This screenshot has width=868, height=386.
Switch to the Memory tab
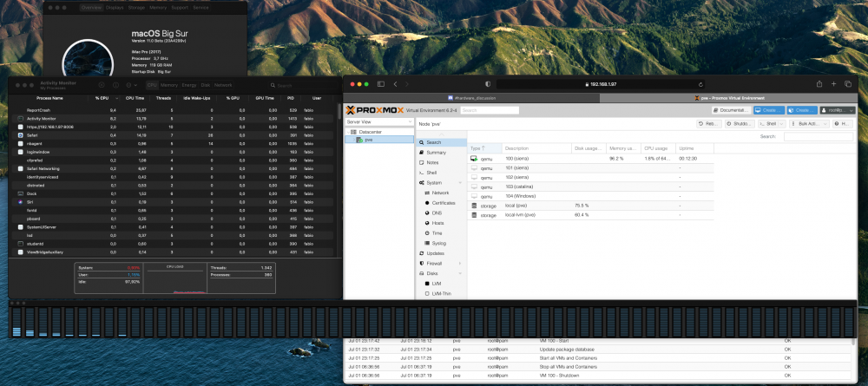pos(169,85)
